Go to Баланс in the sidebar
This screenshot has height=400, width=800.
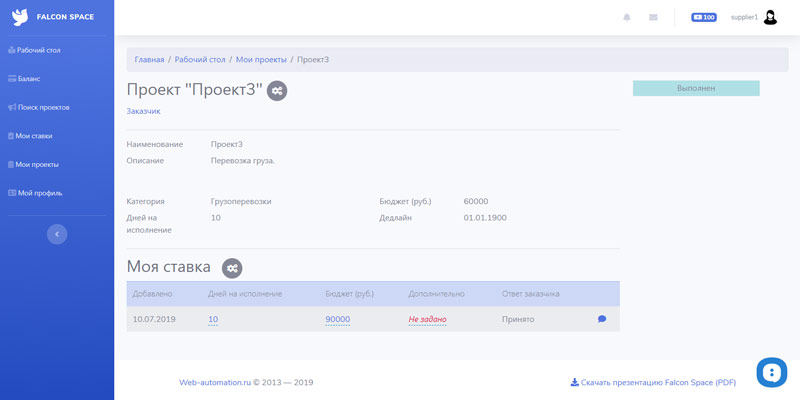click(x=28, y=78)
